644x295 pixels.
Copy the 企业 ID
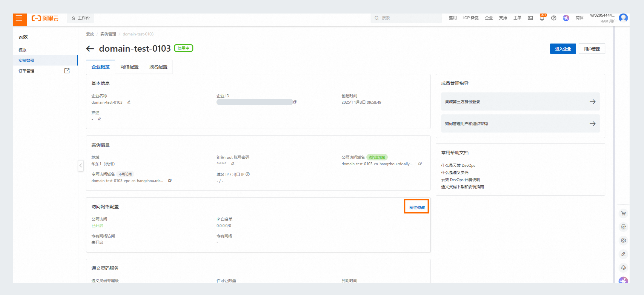click(295, 102)
